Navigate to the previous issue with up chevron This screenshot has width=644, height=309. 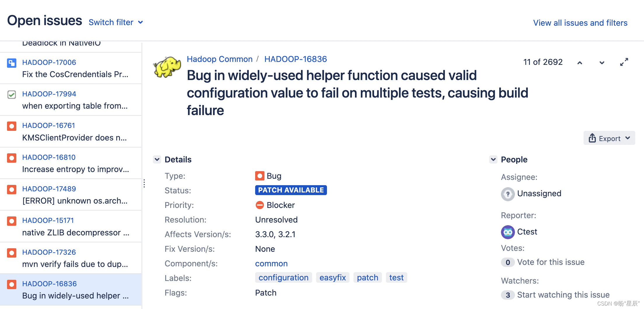click(580, 63)
